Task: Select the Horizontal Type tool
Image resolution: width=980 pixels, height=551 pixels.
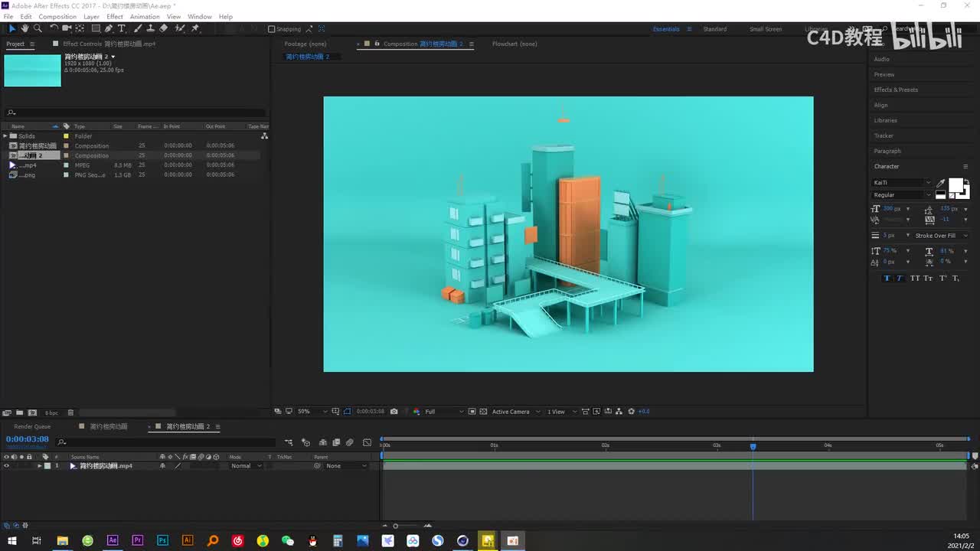Action: (121, 28)
